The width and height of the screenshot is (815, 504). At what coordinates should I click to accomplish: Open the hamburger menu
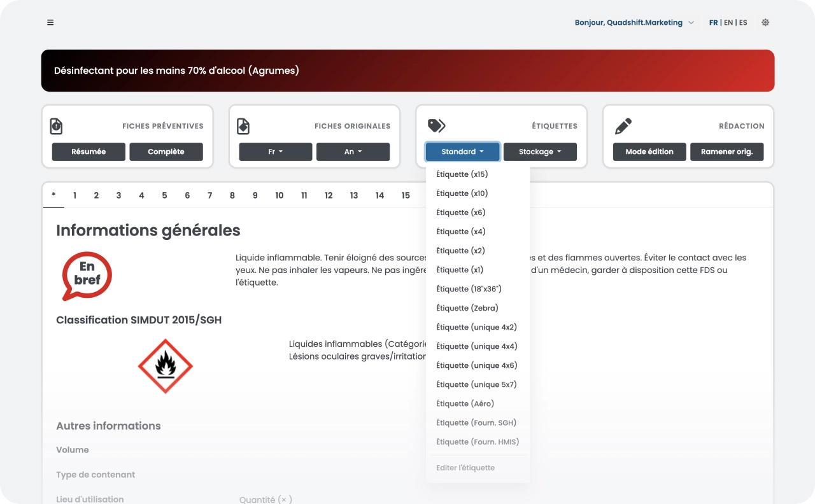pos(50,22)
